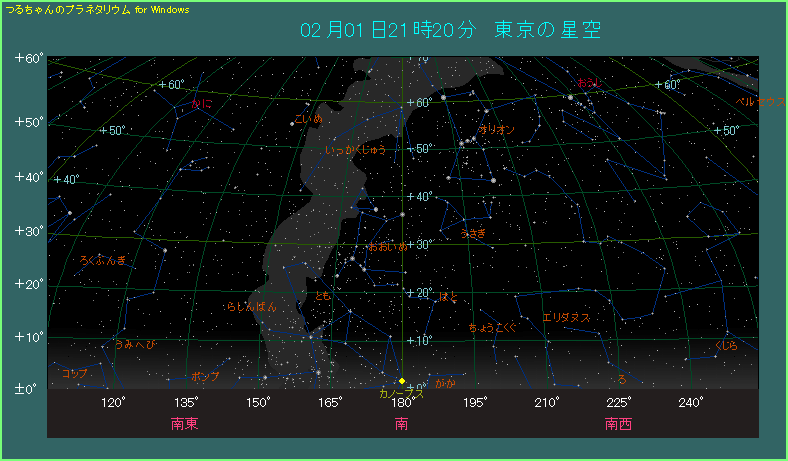This screenshot has height=461, width=788.
Task: Select the こいぬ constellation label
Action: pyautogui.click(x=309, y=119)
